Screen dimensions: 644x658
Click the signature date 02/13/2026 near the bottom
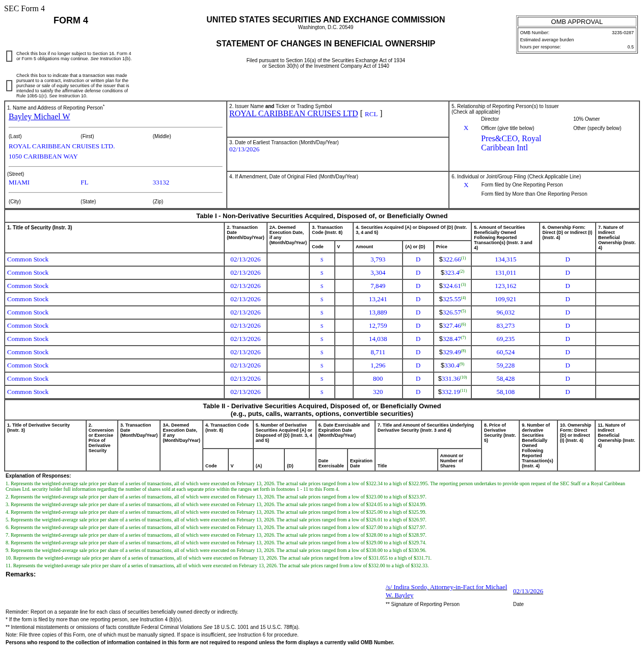[528, 591]
